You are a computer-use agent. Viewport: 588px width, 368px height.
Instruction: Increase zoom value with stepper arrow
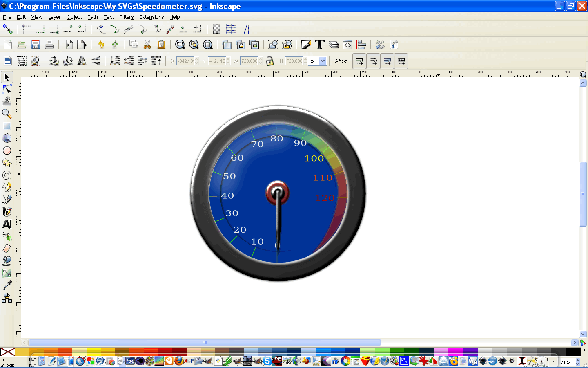coord(577,361)
